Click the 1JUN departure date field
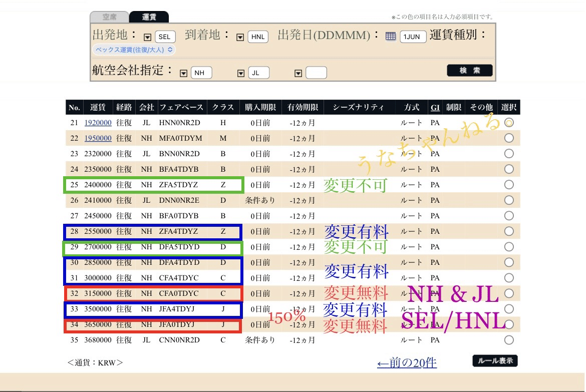This screenshot has width=586, height=392. tap(413, 37)
